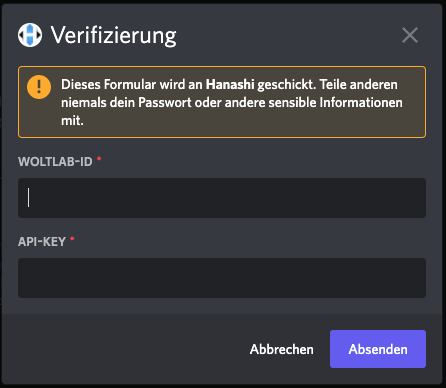The width and height of the screenshot is (446, 388).
Task: Cancel the form via Abbrechen
Action: [x=282, y=349]
